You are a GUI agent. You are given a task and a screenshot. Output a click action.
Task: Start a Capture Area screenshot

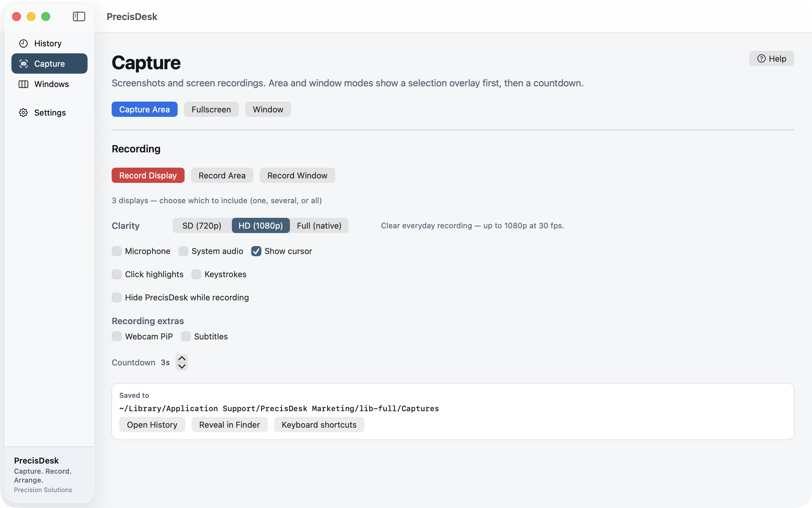[x=145, y=109]
